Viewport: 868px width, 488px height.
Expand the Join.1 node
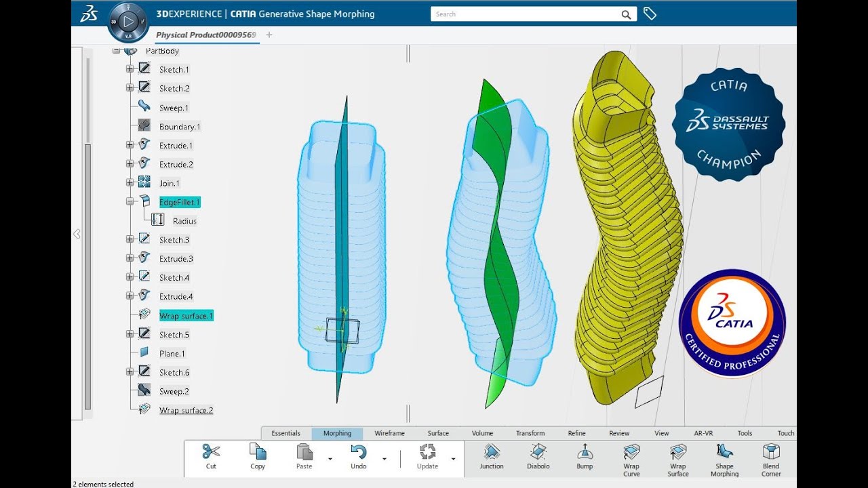tap(130, 183)
